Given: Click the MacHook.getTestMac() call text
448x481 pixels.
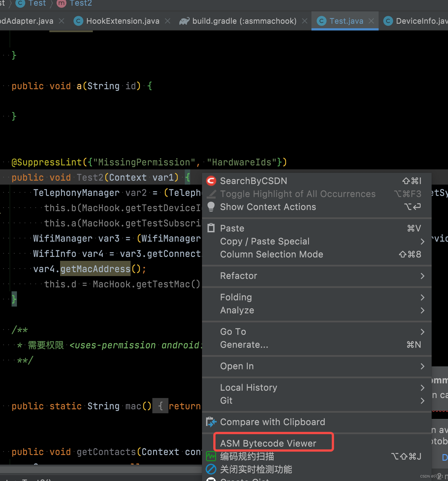Looking at the screenshot, I should [146, 284].
